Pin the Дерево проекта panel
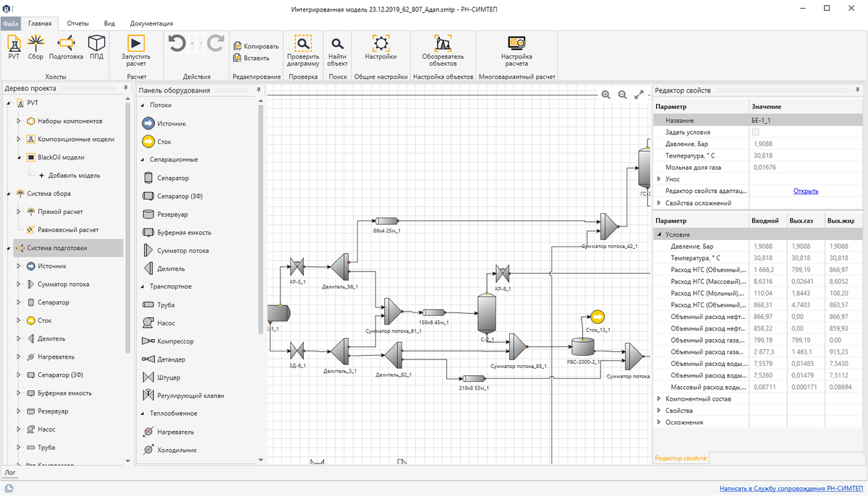 (x=127, y=87)
